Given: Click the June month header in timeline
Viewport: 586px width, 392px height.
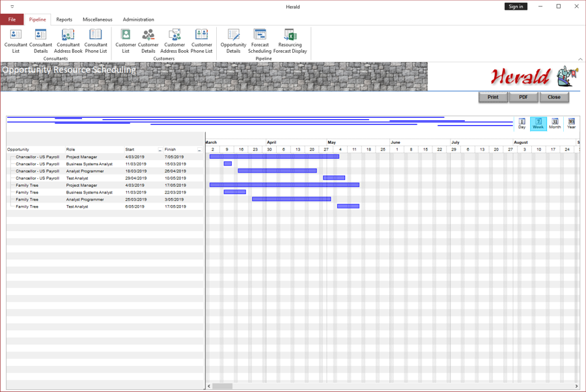Looking at the screenshot, I should coord(420,143).
